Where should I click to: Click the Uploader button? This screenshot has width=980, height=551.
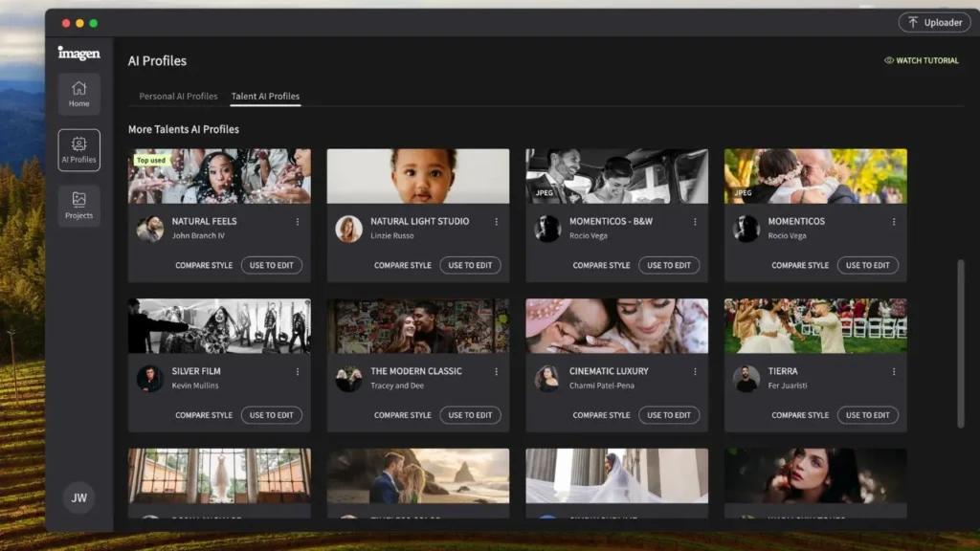935,22
